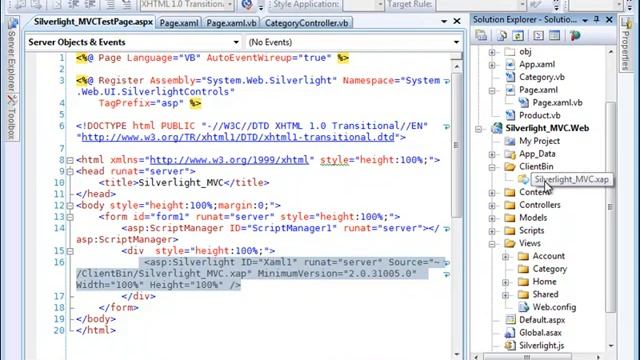Select Silverlight_MVC.xap in ClientBin
The height and width of the screenshot is (360, 640).
coord(571,180)
